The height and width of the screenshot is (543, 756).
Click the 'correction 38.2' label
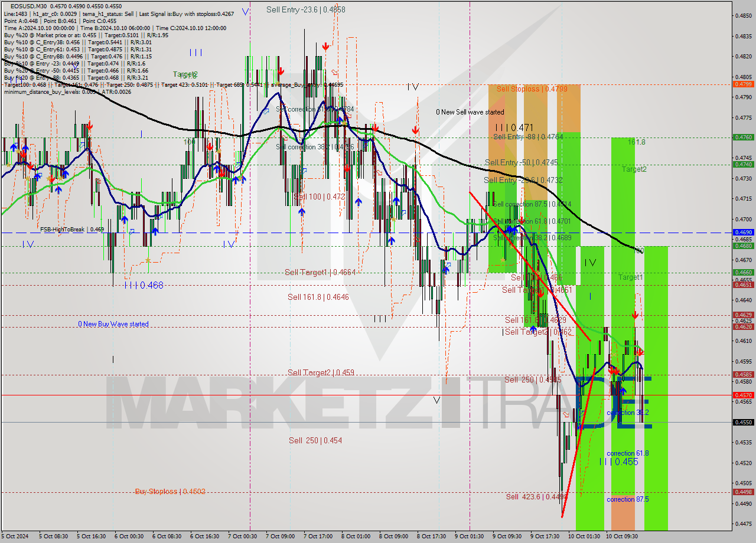[628, 413]
